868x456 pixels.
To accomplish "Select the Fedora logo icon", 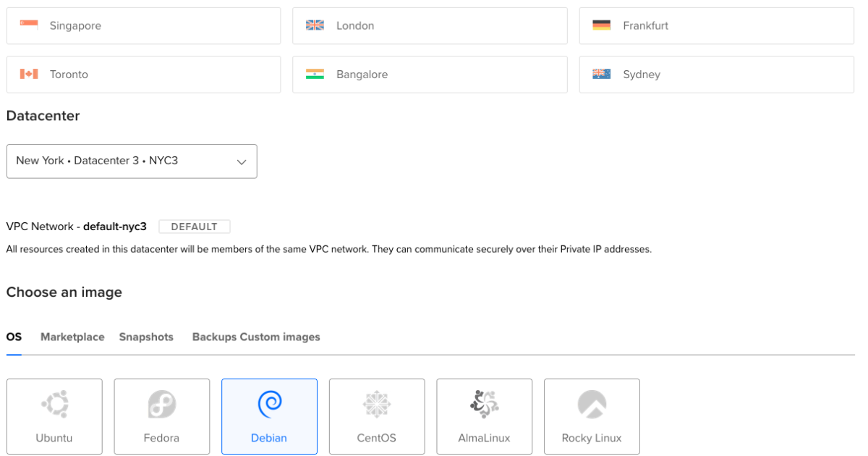I will [x=162, y=404].
